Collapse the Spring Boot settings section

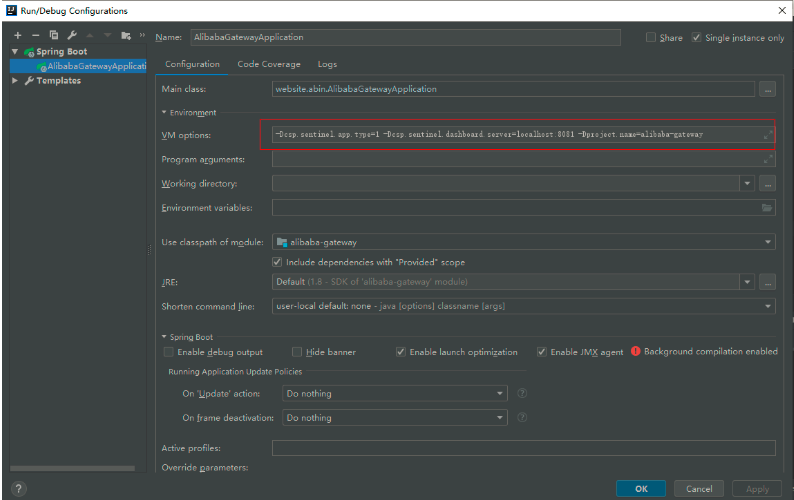point(164,337)
